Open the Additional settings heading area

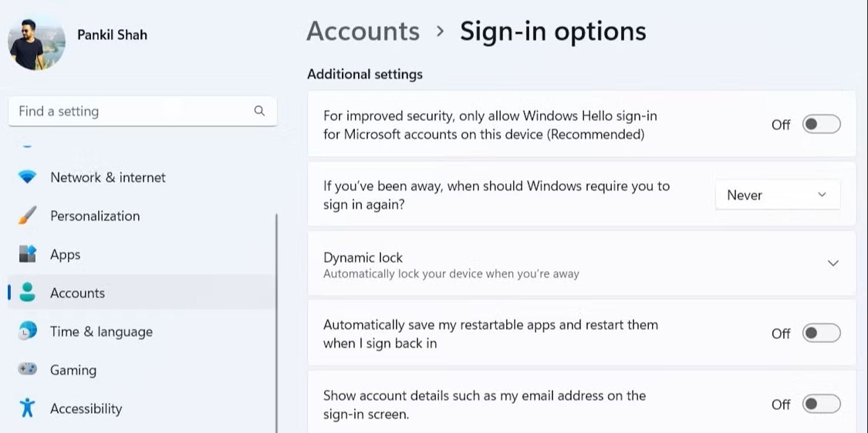[x=365, y=74]
